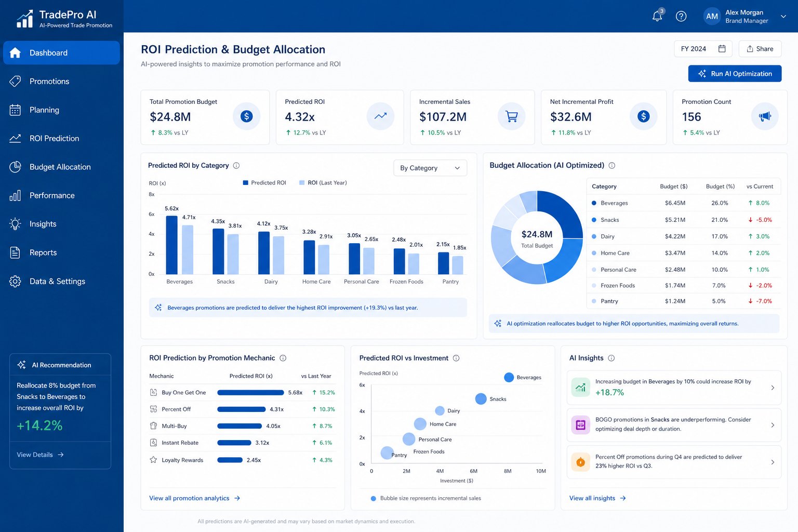Viewport: 798px width, 532px height.
Task: Click the Beverages predicted ROI bar 5.62x
Action: click(171, 245)
